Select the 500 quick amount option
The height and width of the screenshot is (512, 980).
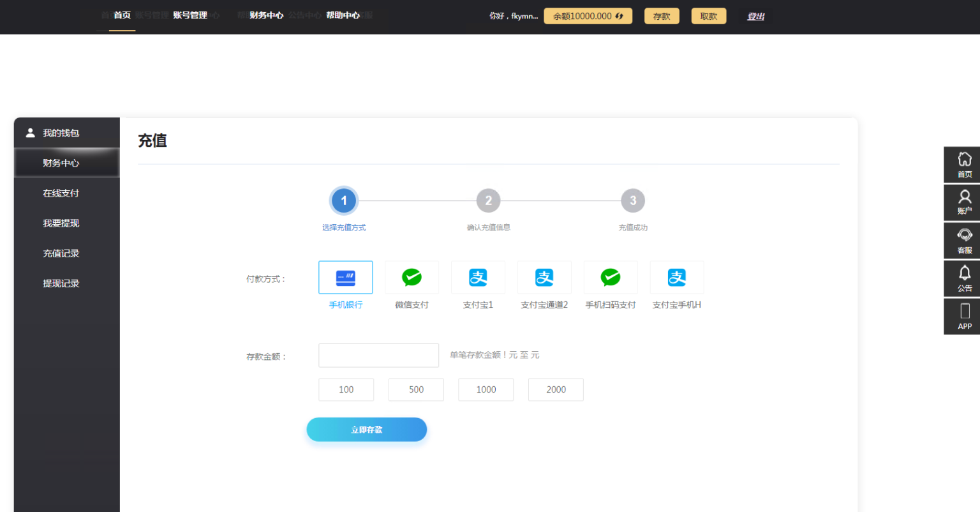tap(416, 389)
